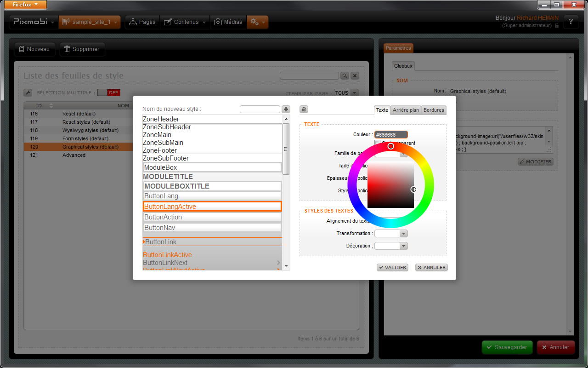This screenshot has height=368, width=588.
Task: Click the saturation square in the color picker
Action: click(390, 185)
